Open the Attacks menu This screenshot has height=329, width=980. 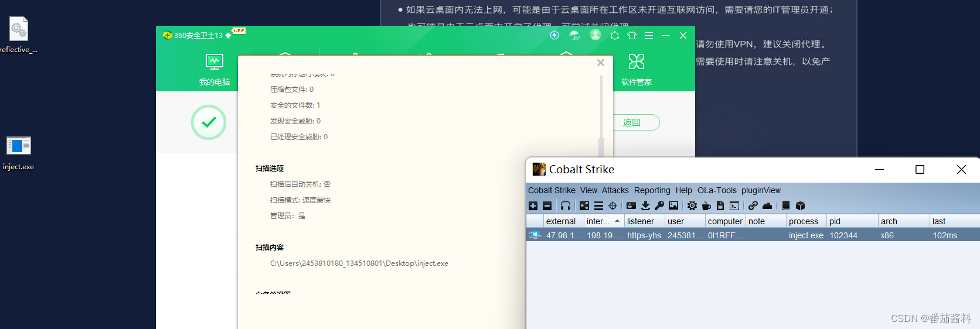[615, 190]
